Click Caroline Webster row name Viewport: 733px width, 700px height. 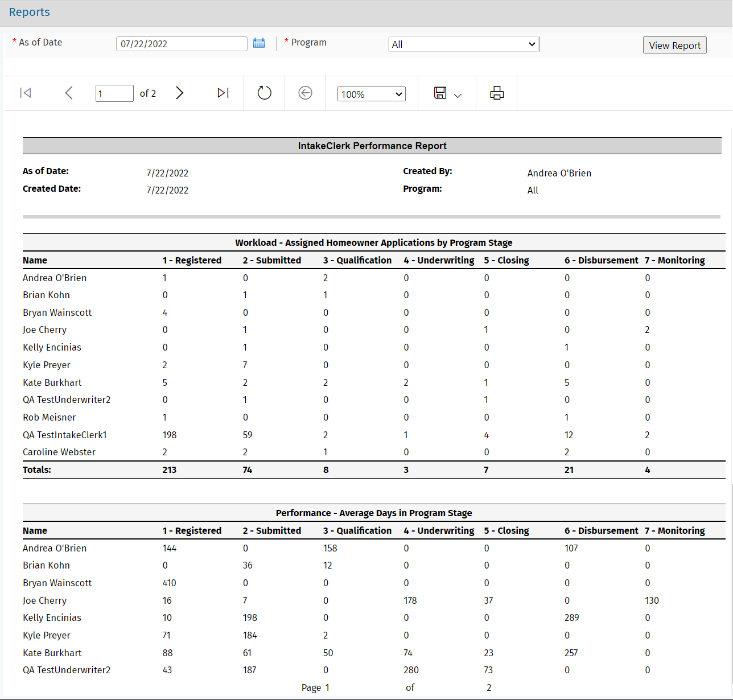point(59,452)
